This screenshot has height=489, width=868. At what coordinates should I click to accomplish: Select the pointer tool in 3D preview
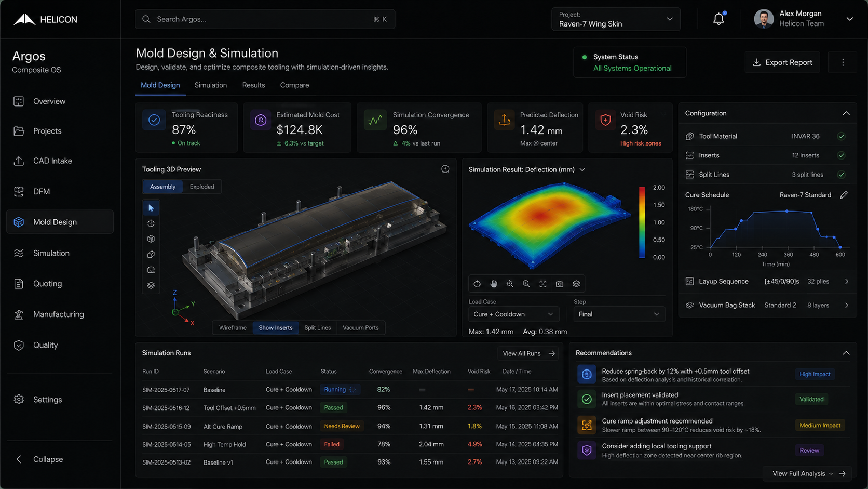[x=151, y=208]
